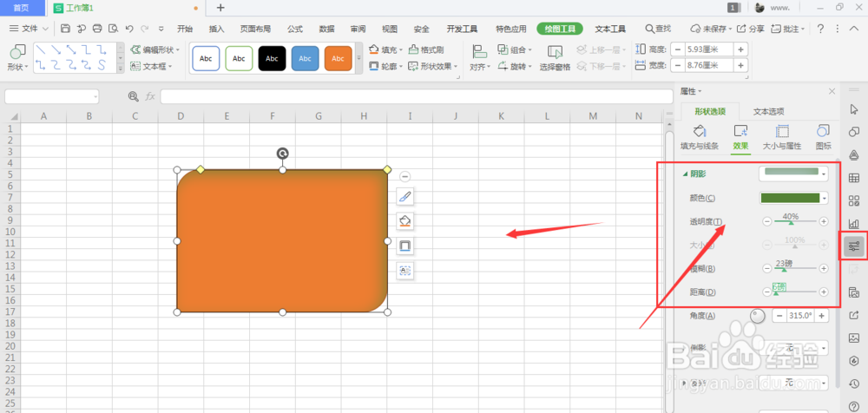Click the history clock icon in the sidebar
Viewport: 868px width, 413px height.
tap(854, 383)
